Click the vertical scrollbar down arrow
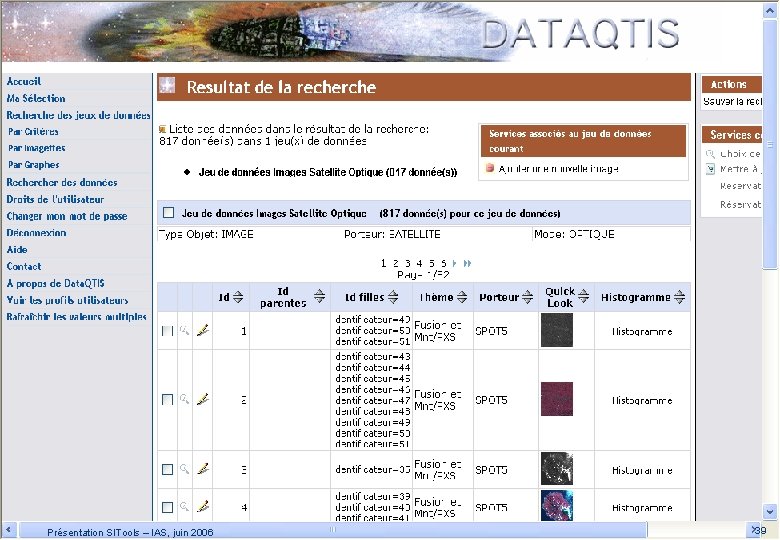The height and width of the screenshot is (540, 780). click(770, 511)
